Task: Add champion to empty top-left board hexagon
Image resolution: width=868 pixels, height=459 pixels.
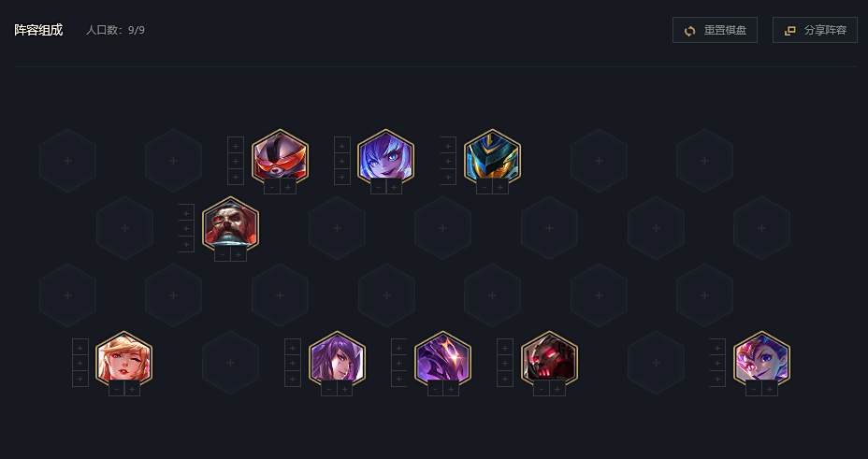Action: [67, 161]
